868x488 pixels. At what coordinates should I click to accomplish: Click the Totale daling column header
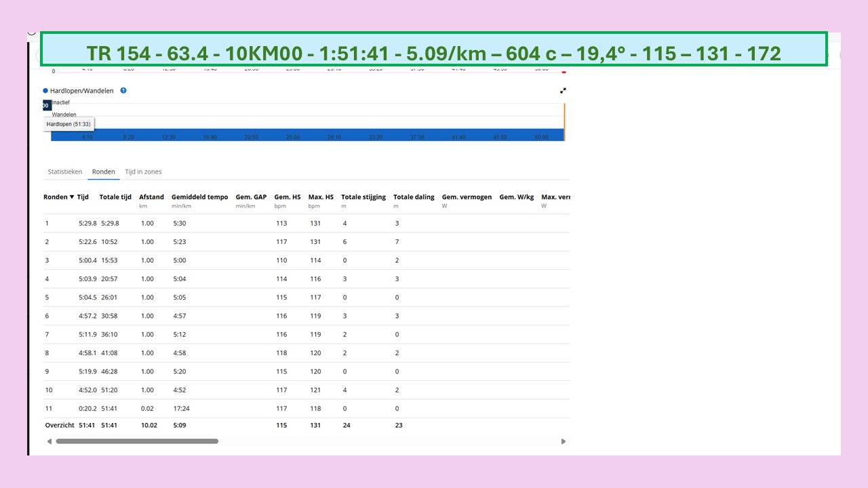(414, 197)
